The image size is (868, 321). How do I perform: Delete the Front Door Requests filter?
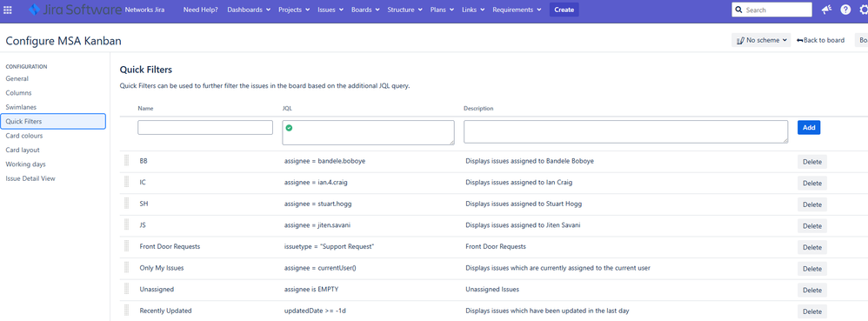812,247
